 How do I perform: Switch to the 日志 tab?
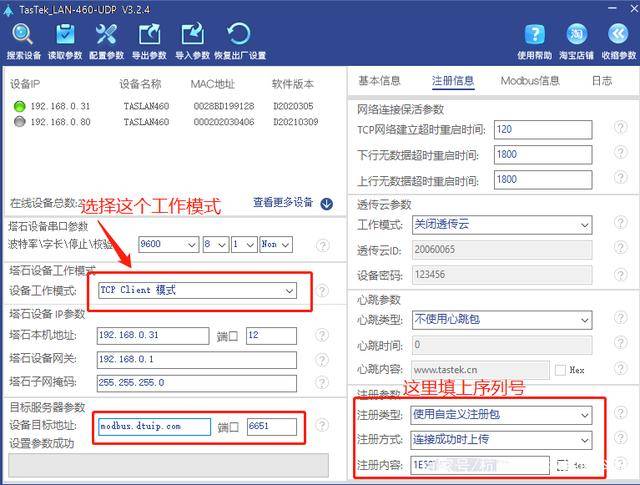tap(602, 81)
